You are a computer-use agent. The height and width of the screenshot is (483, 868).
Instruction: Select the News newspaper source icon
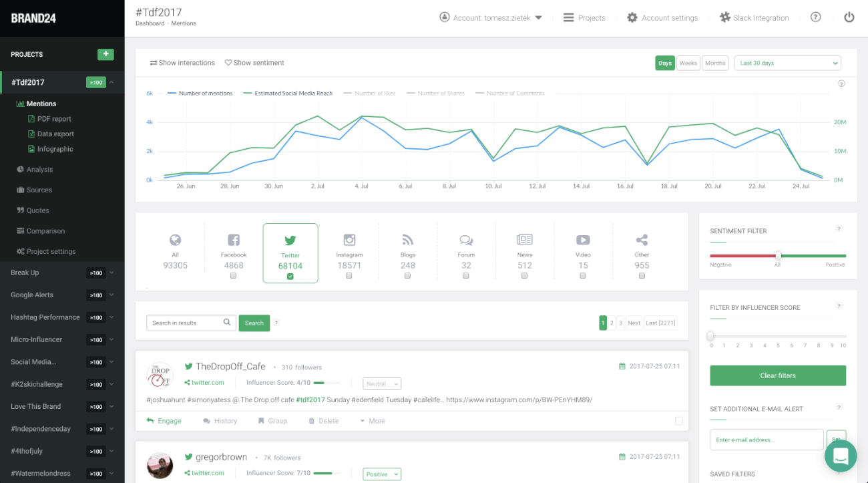pos(525,240)
